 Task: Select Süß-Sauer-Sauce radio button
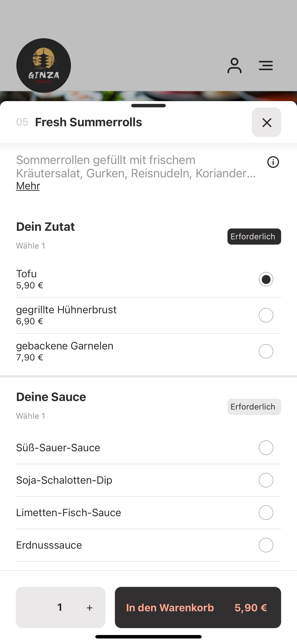[266, 448]
